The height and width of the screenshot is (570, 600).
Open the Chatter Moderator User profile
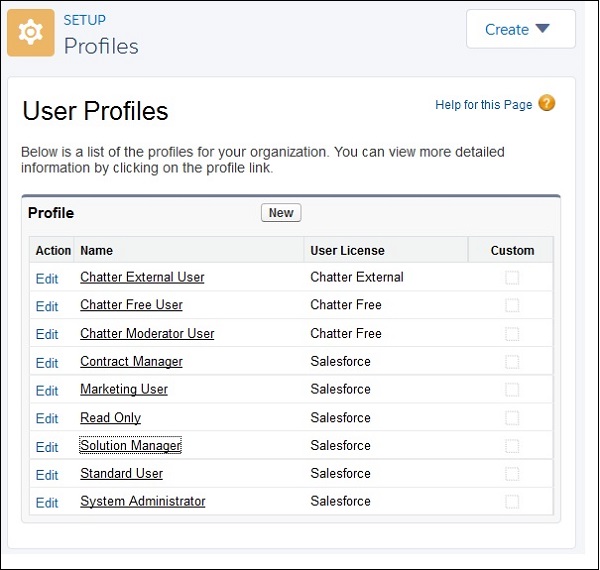pos(147,334)
